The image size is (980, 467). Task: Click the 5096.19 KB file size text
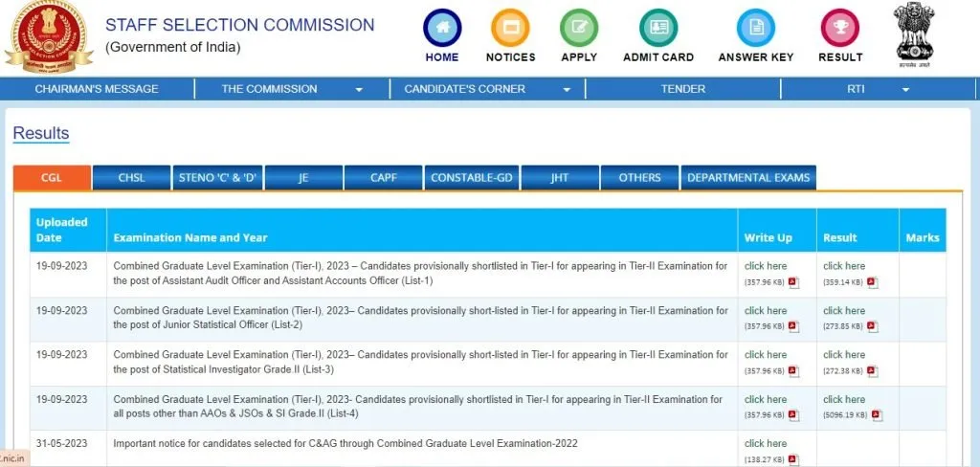click(845, 415)
